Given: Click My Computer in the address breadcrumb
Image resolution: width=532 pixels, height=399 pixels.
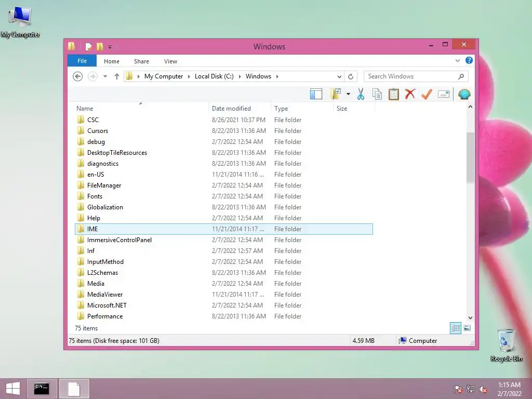Looking at the screenshot, I should 164,76.
